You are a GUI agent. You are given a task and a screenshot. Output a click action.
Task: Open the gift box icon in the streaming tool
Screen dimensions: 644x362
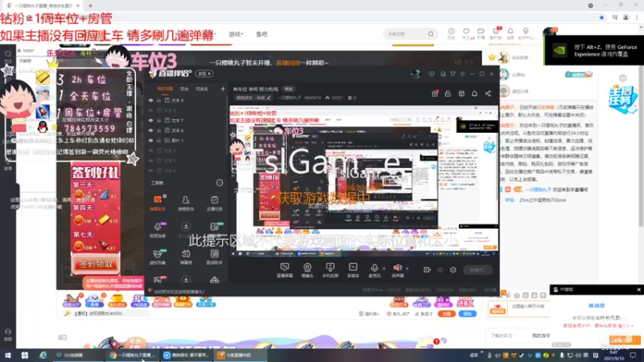tap(435, 93)
